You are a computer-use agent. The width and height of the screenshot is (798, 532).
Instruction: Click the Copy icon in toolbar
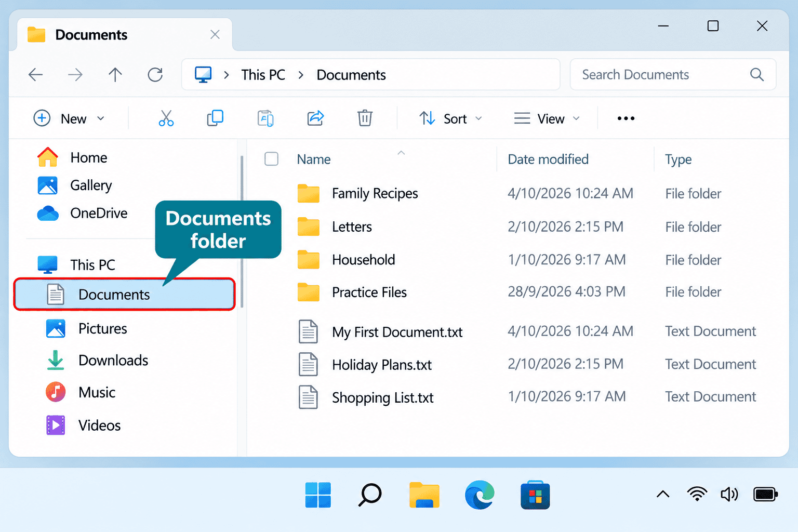215,118
